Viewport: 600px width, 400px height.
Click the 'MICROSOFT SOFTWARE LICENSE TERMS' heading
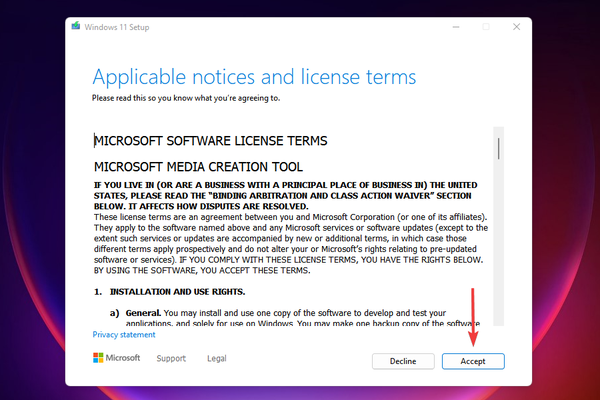click(211, 141)
